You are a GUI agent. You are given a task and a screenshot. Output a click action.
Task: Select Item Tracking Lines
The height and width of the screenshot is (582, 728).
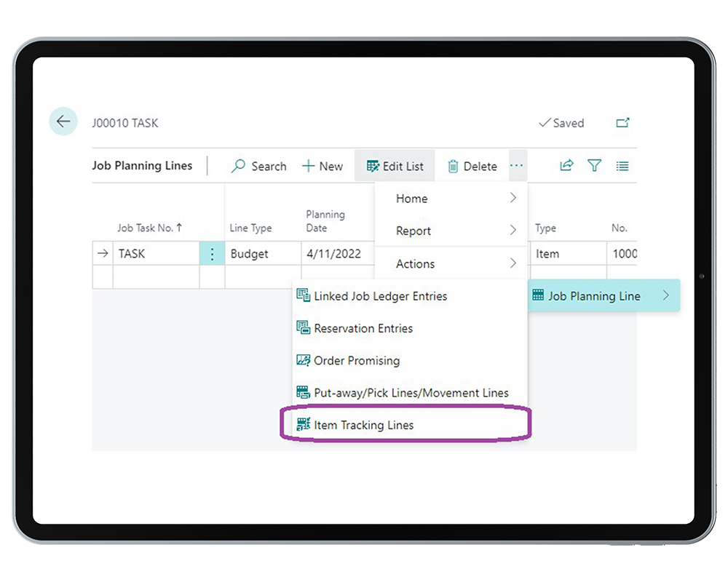click(x=363, y=425)
